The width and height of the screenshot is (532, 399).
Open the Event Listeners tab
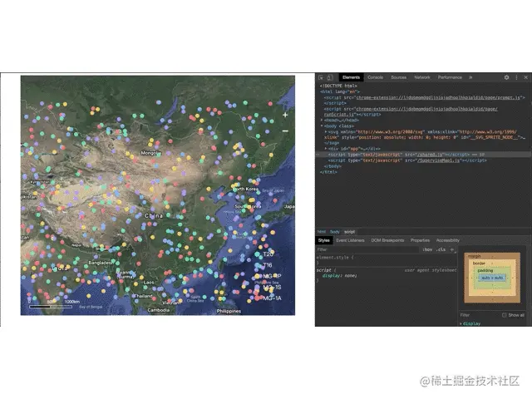[350, 240]
